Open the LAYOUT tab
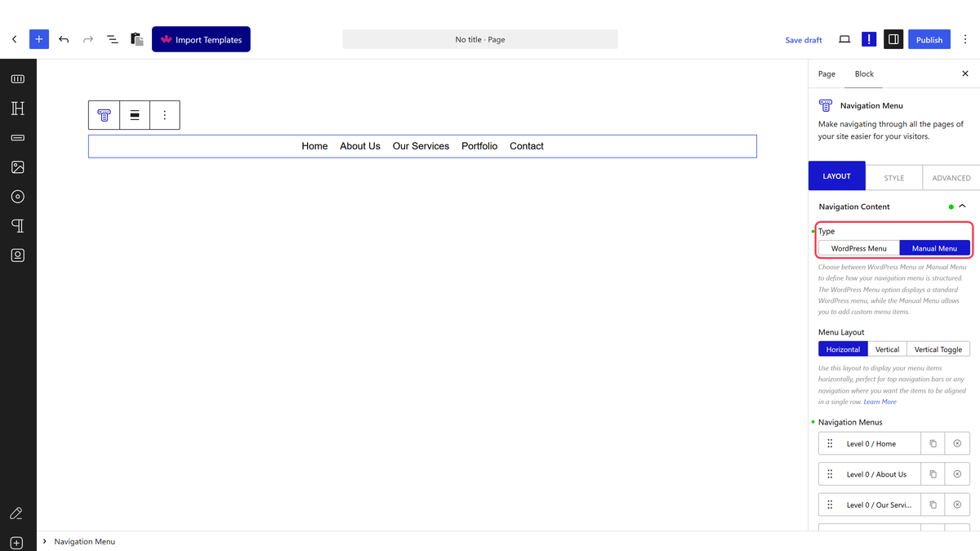This screenshot has height=551, width=980. [836, 176]
